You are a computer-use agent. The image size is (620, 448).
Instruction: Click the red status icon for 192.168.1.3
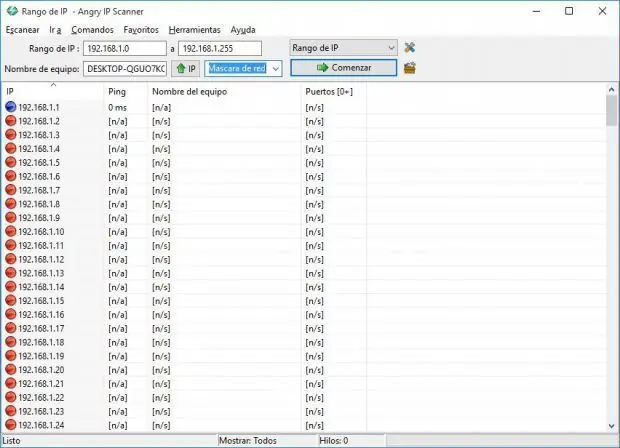[x=11, y=135]
